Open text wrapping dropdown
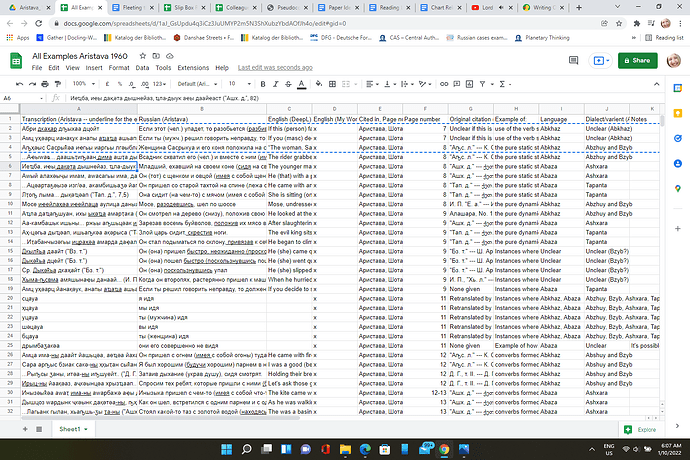This screenshot has height=460, width=690. pyautogui.click(x=407, y=84)
